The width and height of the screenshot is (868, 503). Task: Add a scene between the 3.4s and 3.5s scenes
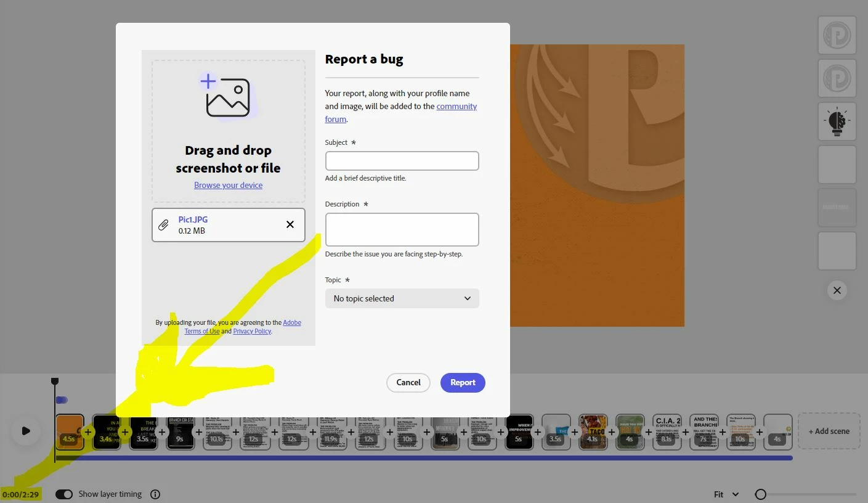[125, 432]
